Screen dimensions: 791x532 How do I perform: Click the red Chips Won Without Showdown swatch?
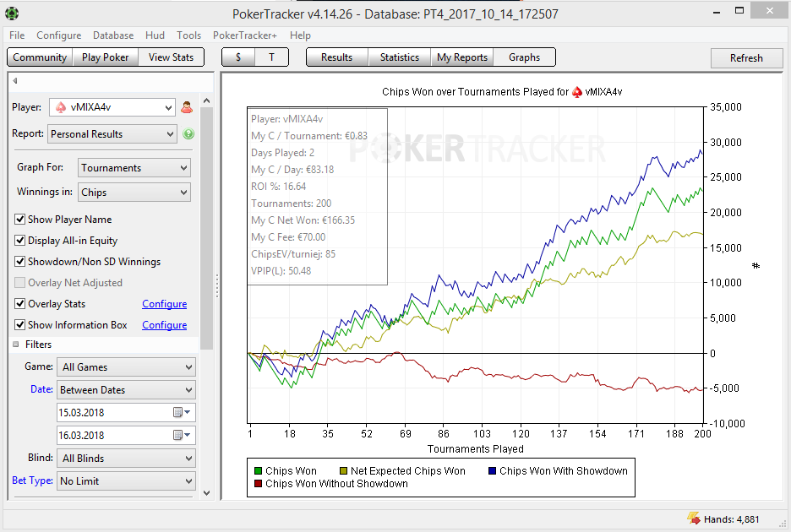pos(259,484)
